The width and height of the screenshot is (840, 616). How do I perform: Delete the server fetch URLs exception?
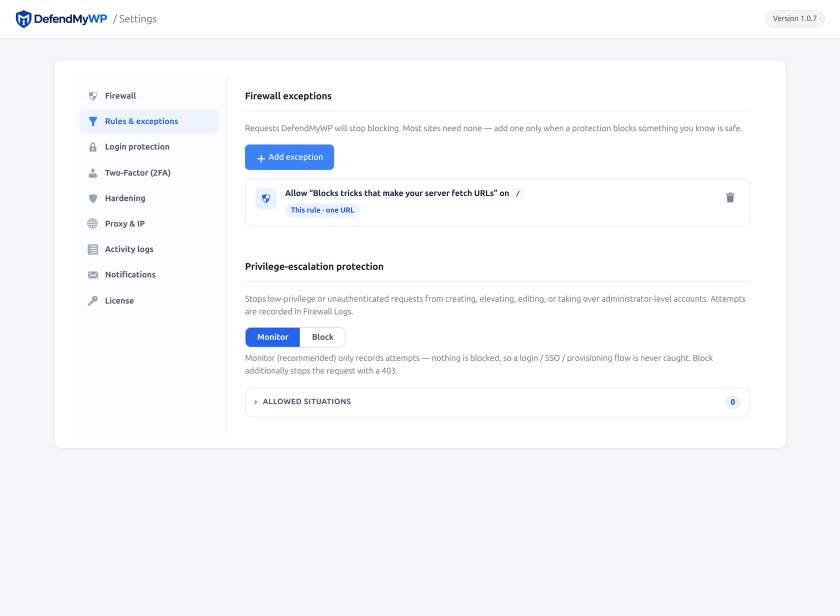(x=730, y=197)
